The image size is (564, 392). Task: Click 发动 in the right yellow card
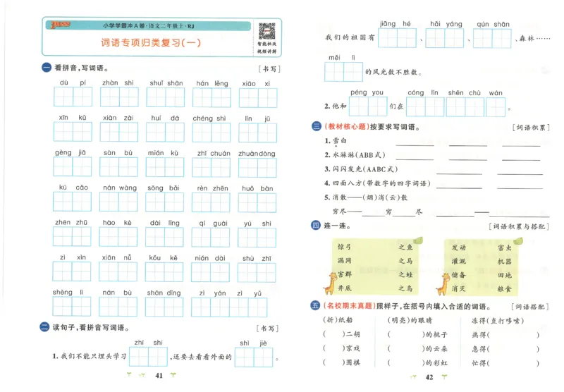[x=459, y=247]
